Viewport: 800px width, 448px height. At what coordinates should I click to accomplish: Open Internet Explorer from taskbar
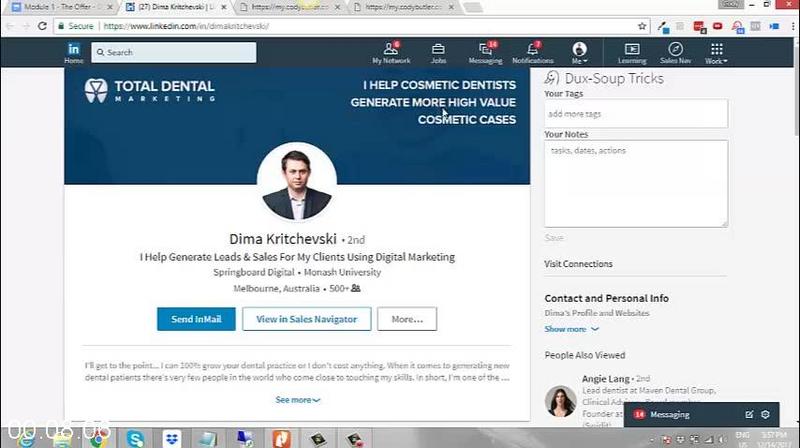[x=26, y=438]
